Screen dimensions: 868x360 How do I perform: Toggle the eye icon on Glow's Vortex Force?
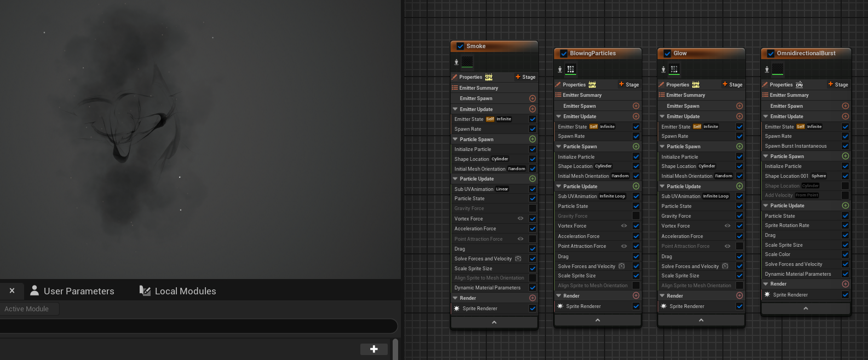(x=727, y=226)
